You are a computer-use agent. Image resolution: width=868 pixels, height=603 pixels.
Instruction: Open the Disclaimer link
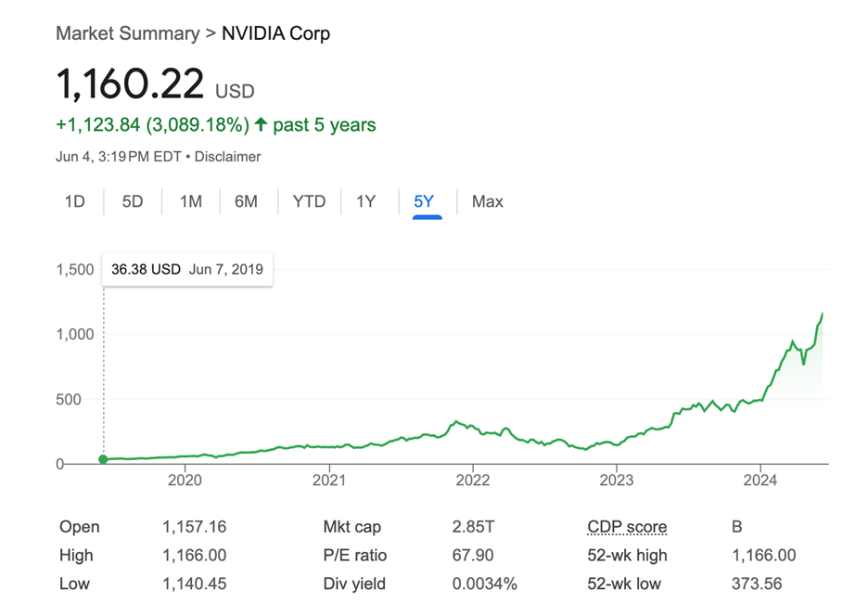[x=227, y=157]
